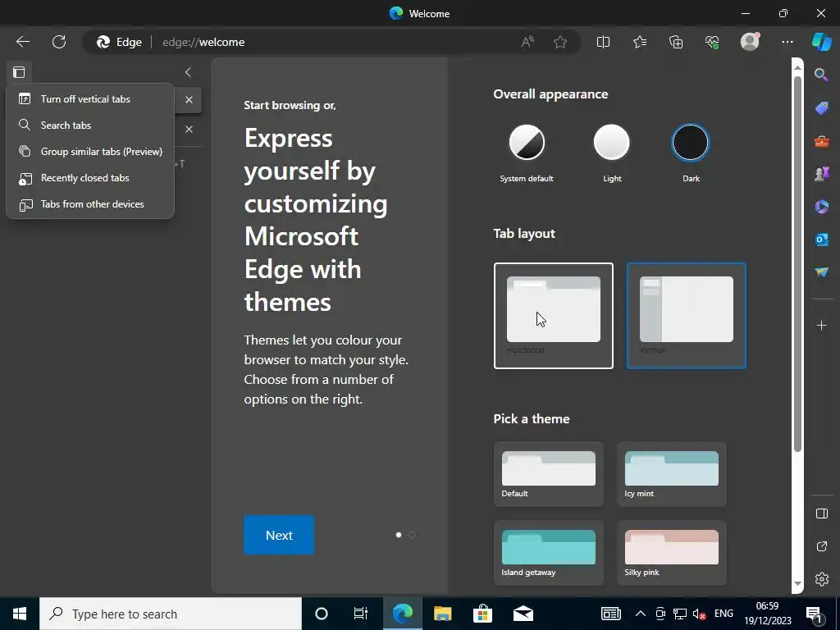This screenshot has height=630, width=840.
Task: Close the first vertical tab
Action: (189, 99)
